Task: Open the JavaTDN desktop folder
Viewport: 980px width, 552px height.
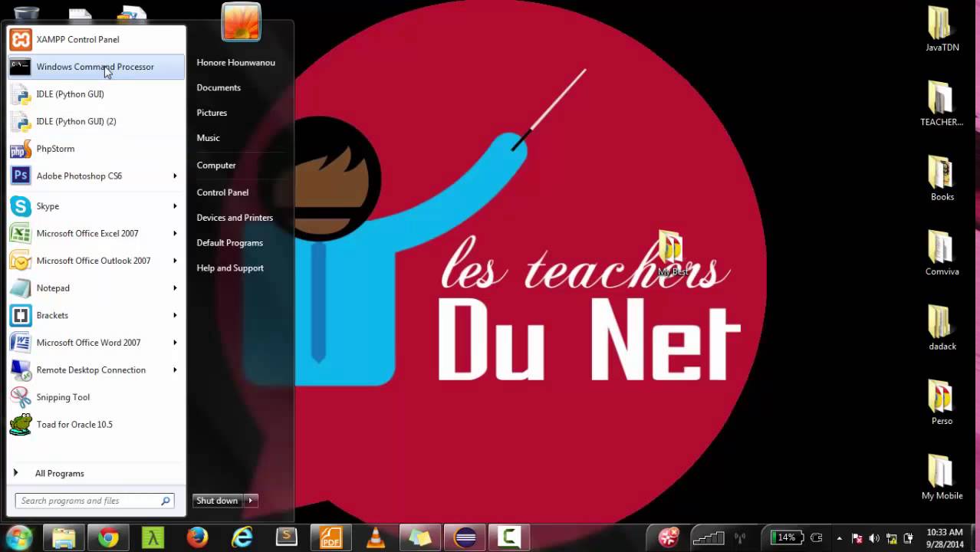Action: pos(942,29)
